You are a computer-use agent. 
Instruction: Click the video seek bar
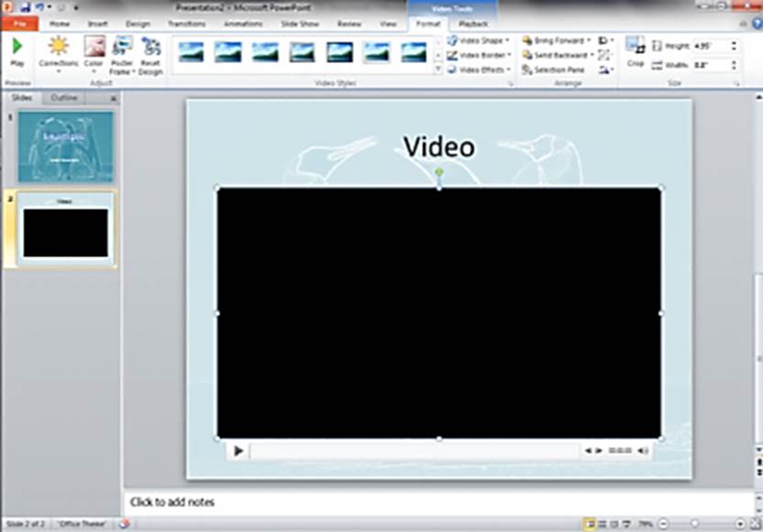coord(414,451)
